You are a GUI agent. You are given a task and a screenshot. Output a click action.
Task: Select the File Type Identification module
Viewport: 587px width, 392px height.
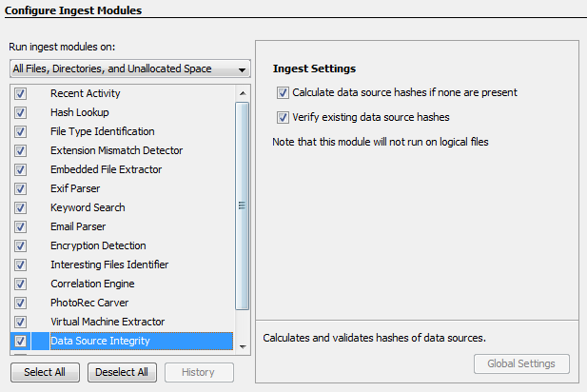(102, 131)
